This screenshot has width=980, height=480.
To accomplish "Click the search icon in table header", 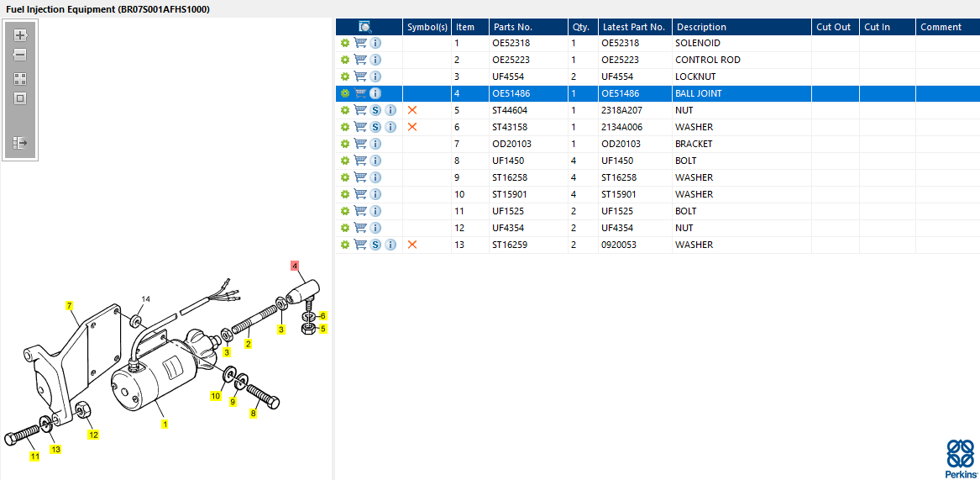I will [x=365, y=27].
